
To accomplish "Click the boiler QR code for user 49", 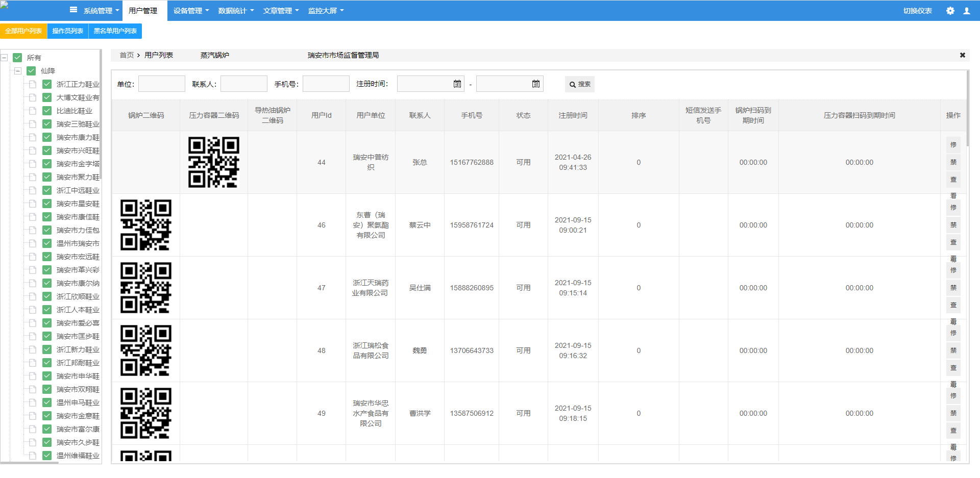I will [146, 413].
